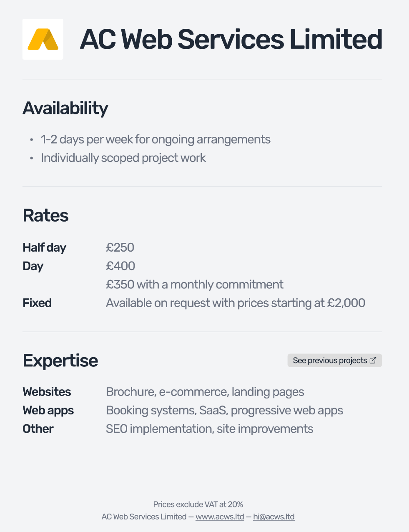This screenshot has width=409, height=532.
Task: Select the 1-2 days per week bullet text
Action: [x=156, y=139]
